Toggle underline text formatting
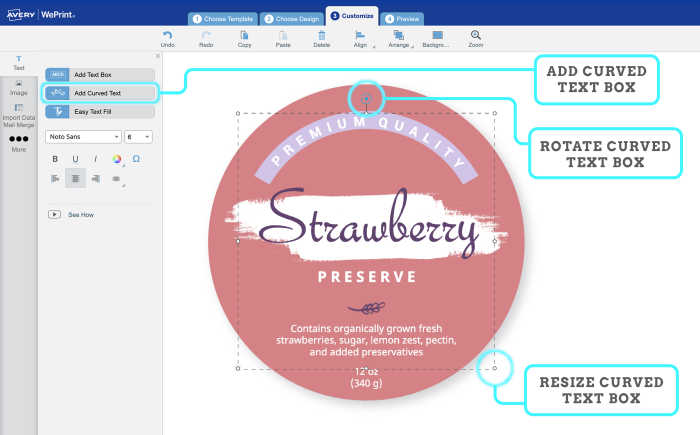The height and width of the screenshot is (435, 700). 75,158
